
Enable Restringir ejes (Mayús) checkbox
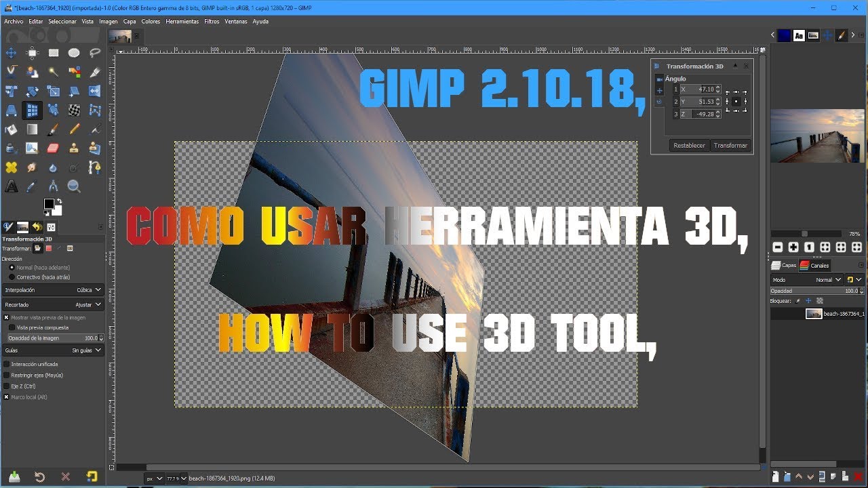point(7,375)
